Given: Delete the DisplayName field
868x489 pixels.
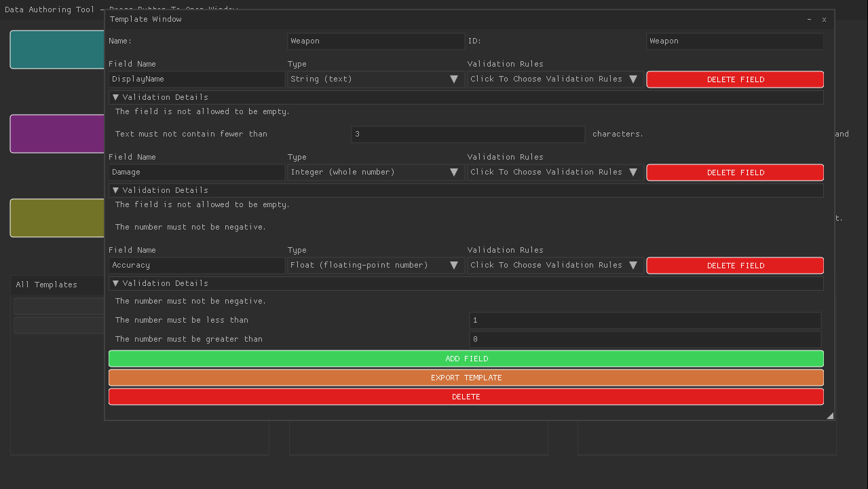Looking at the screenshot, I should click(734, 79).
